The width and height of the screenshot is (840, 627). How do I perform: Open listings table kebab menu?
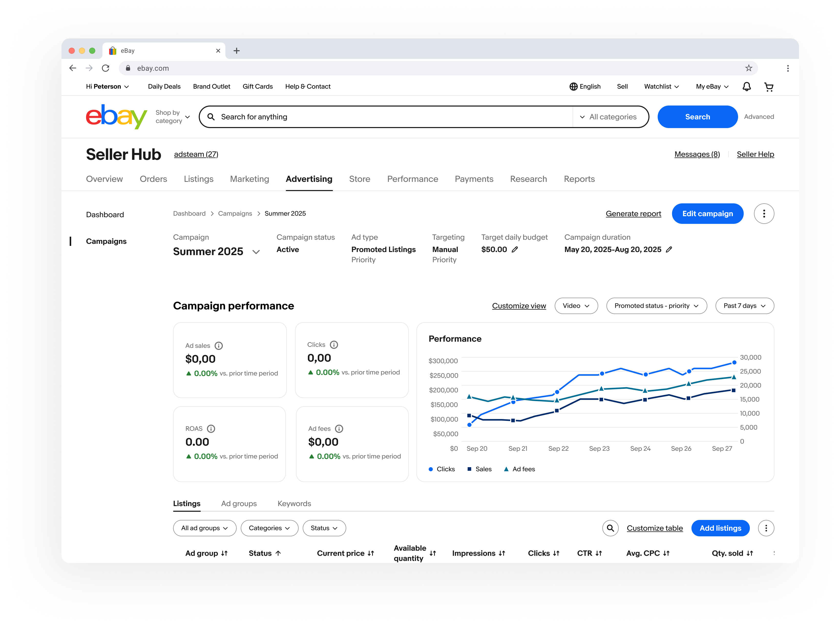766,528
